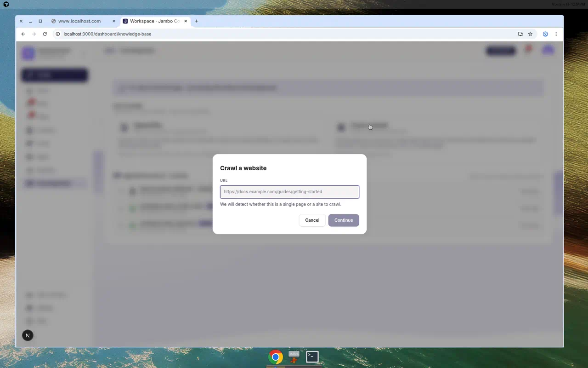The image size is (588, 368).
Task: Open the terminal from the dock
Action: click(312, 356)
